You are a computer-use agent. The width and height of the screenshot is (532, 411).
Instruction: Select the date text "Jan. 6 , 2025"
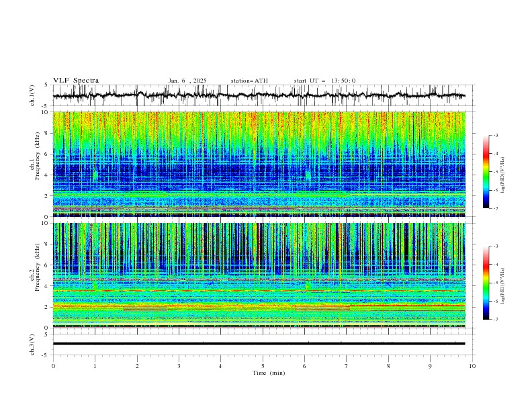tap(187, 81)
